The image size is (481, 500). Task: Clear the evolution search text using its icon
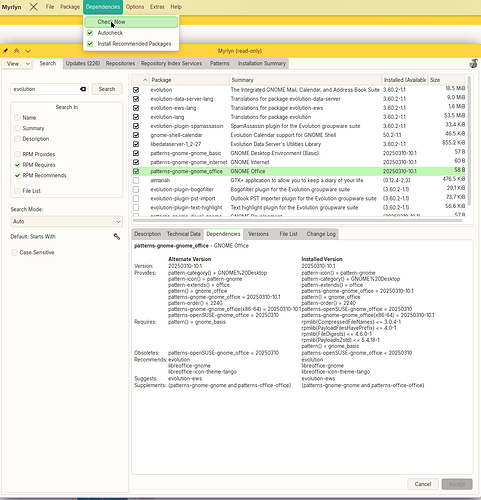(83, 89)
